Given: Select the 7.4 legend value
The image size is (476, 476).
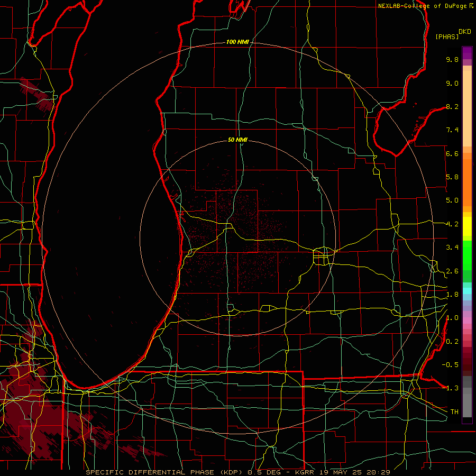Looking at the screenshot, I should (x=452, y=130).
